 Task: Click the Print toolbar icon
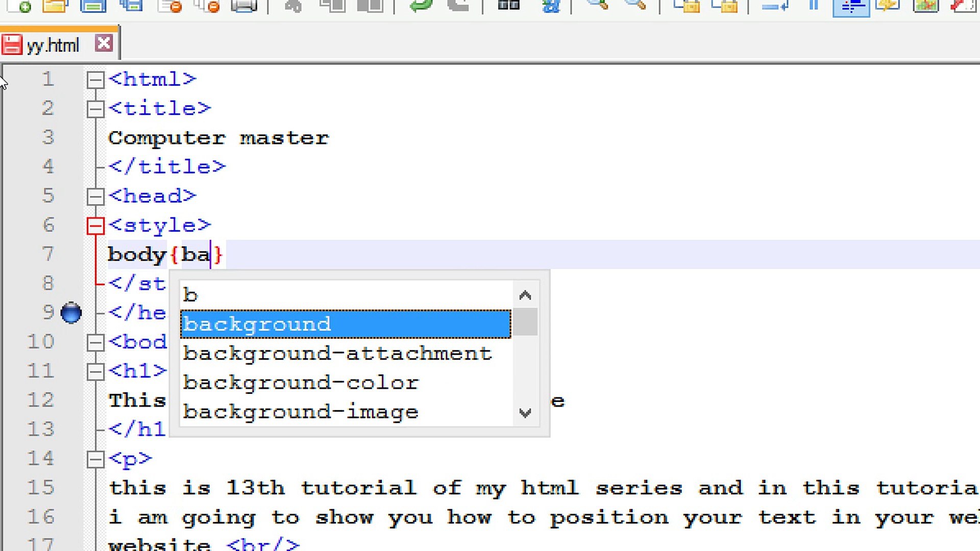[244, 5]
